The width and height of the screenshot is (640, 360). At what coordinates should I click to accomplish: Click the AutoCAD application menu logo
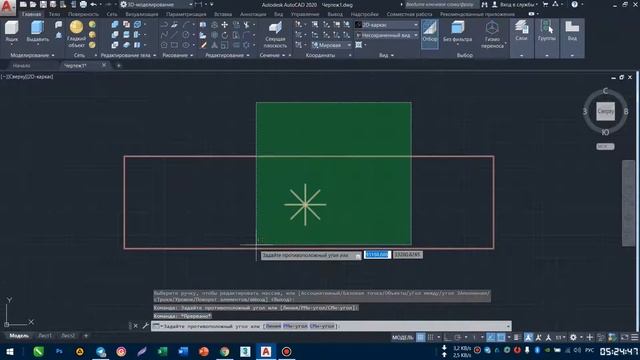7,7
